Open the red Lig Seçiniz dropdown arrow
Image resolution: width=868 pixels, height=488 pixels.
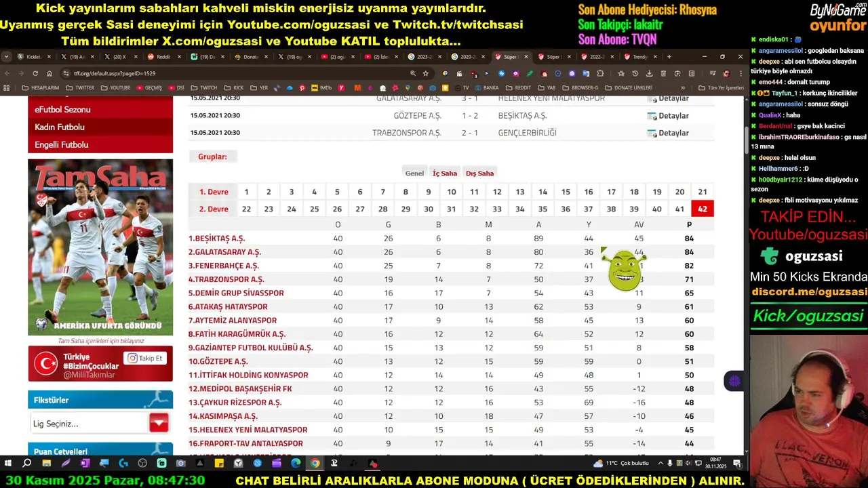(159, 423)
